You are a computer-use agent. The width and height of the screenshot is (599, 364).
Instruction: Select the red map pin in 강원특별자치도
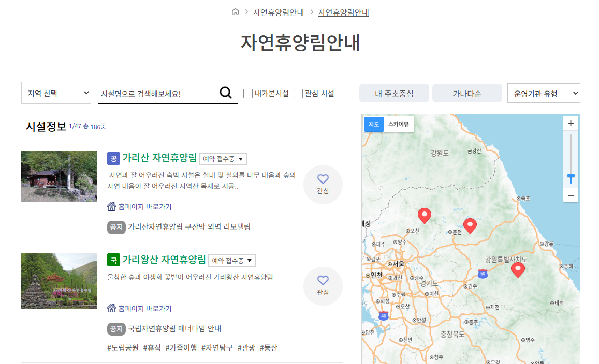[x=518, y=269]
